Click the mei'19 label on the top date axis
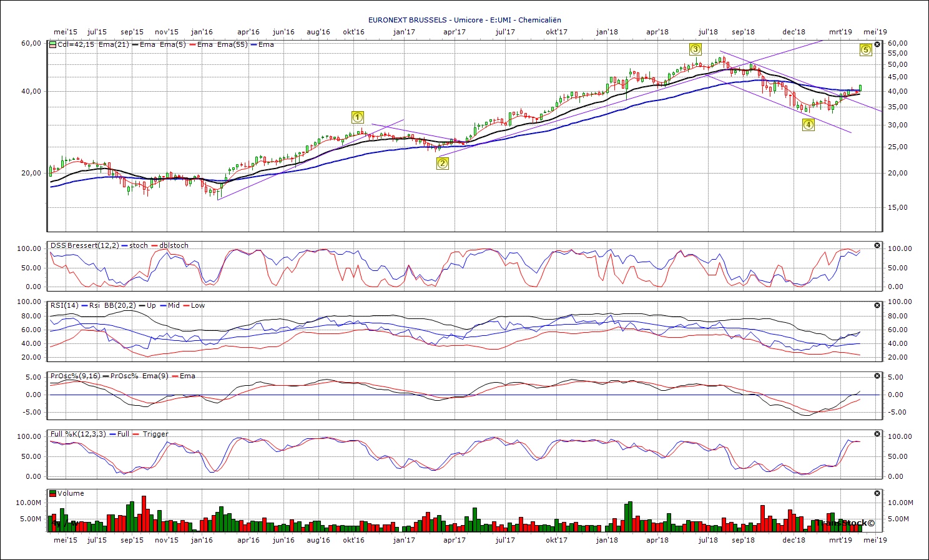Image resolution: width=929 pixels, height=560 pixels. click(875, 32)
